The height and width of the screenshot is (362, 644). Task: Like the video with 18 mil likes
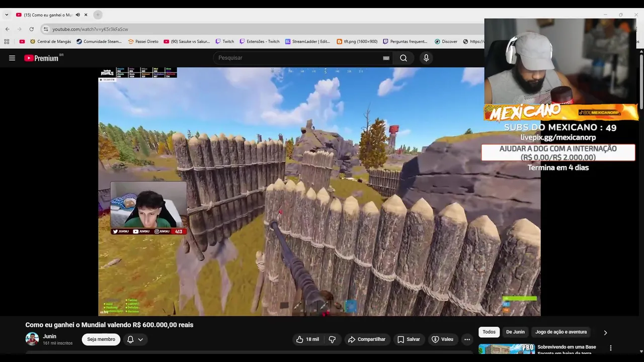click(x=307, y=339)
